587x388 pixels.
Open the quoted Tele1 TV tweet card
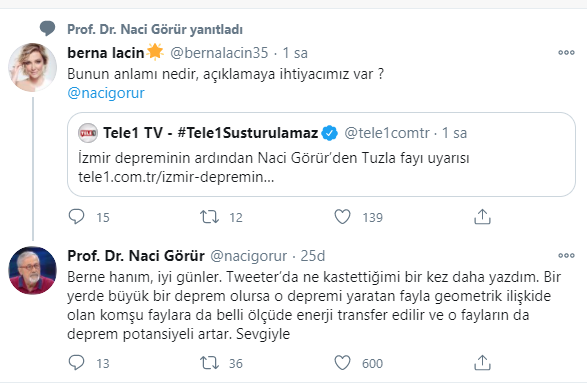pyautogui.click(x=321, y=154)
